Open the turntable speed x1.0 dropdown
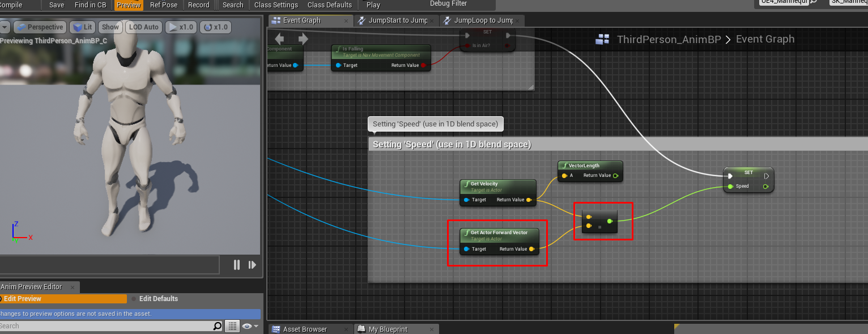 pyautogui.click(x=215, y=27)
